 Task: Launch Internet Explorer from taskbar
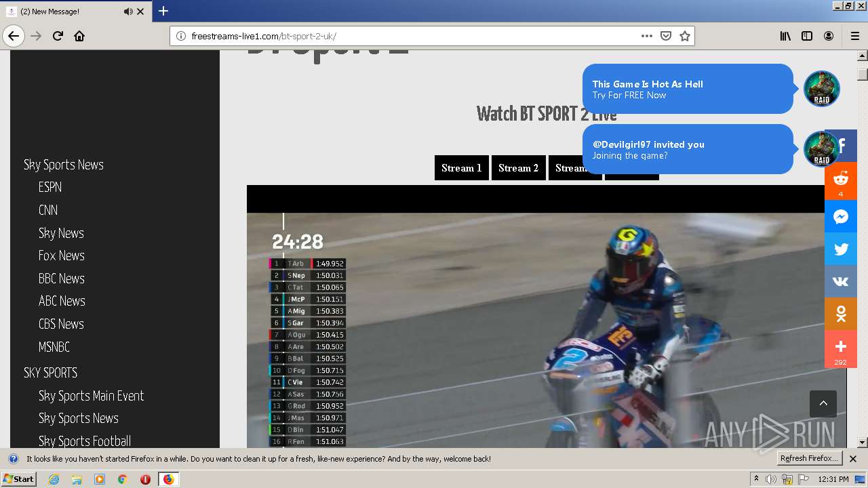(54, 479)
